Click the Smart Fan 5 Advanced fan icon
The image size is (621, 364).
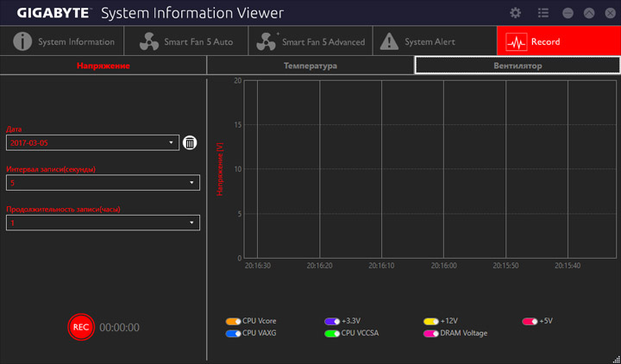[267, 41]
